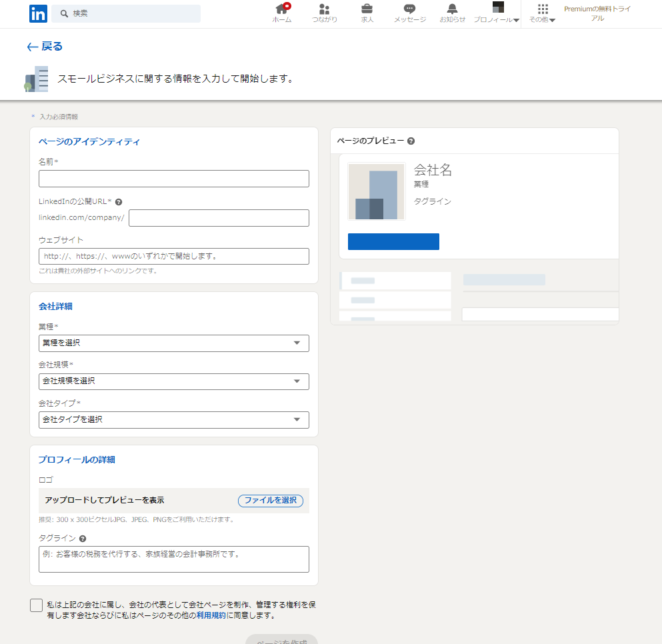662x644 pixels.
Task: Open the 会社規模を選択 dropdown
Action: click(x=174, y=381)
